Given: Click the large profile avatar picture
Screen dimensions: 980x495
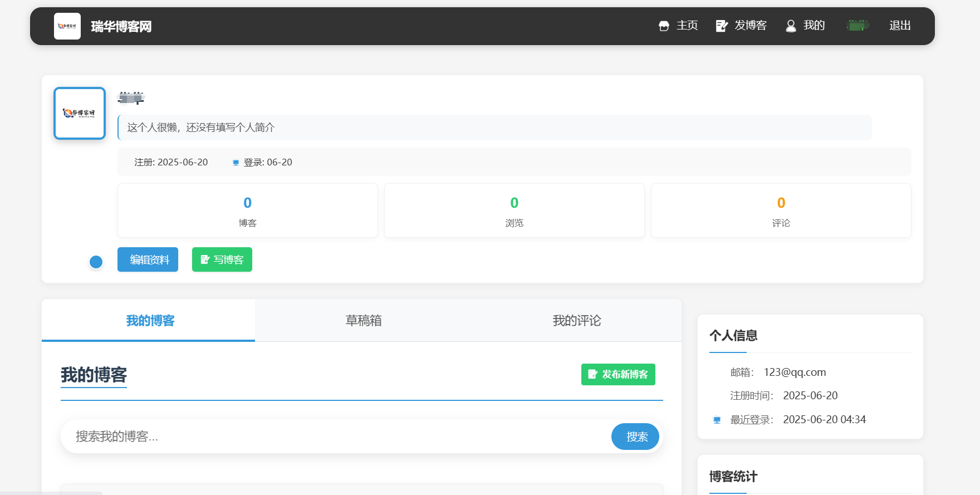Looking at the screenshot, I should pyautogui.click(x=80, y=113).
